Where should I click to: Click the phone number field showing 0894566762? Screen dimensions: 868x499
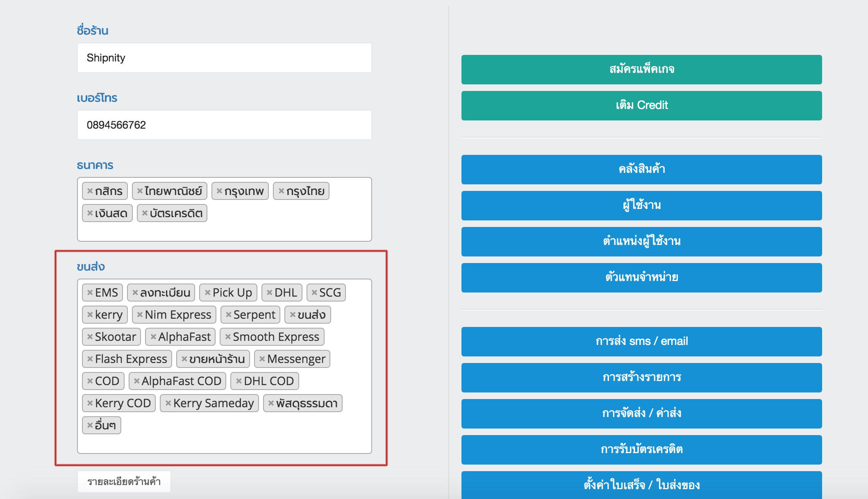224,125
